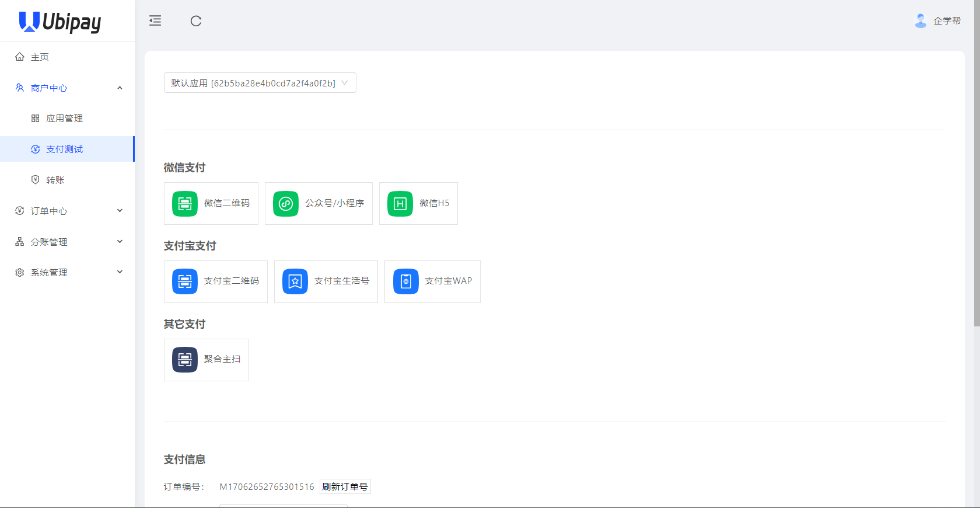Click the grid icon beside 应用管理

[x=36, y=119]
